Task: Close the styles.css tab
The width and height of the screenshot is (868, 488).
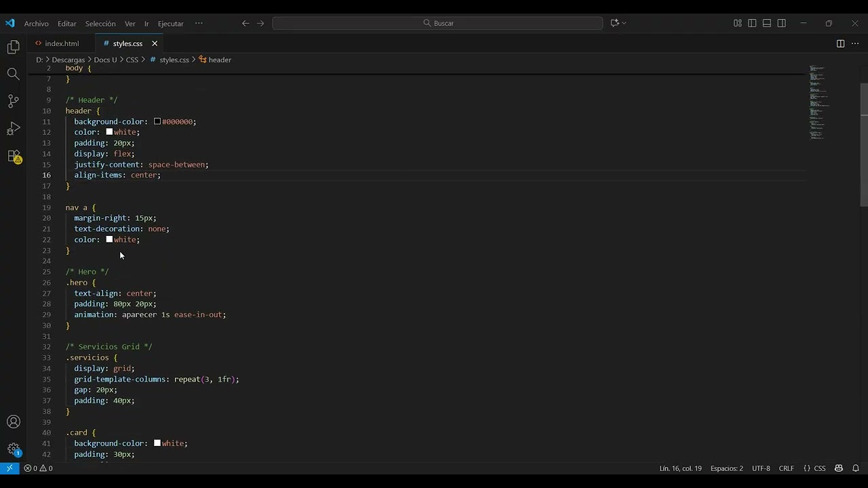Action: 155,43
